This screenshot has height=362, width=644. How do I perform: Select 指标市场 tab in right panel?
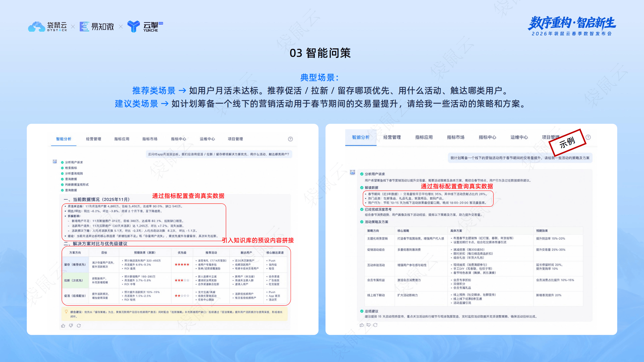[x=456, y=137]
